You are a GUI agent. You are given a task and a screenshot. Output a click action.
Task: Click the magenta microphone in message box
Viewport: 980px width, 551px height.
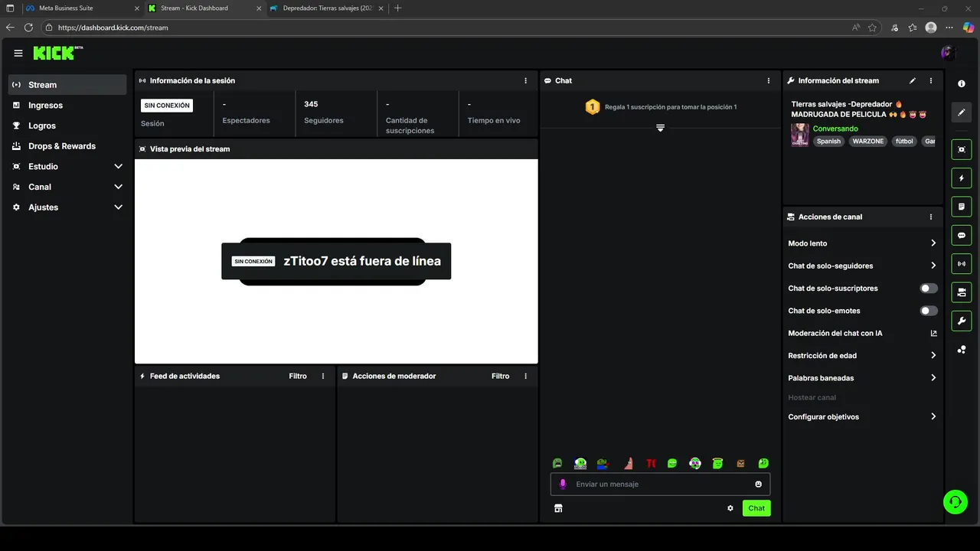tap(563, 484)
